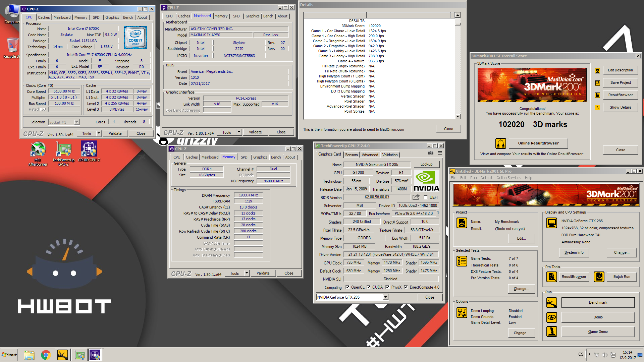The image size is (644, 362).
Task: Expand Tools dropdown arrow in Memory window
Action: tap(247, 273)
